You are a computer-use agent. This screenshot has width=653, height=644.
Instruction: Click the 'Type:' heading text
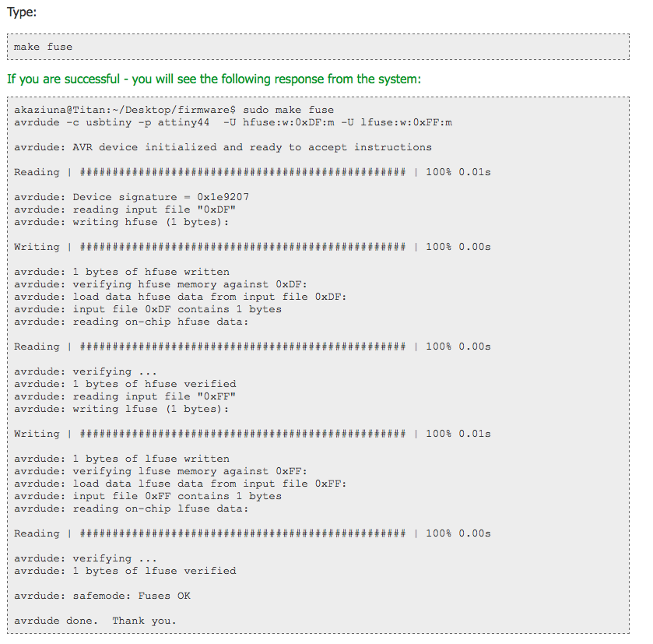click(x=22, y=12)
